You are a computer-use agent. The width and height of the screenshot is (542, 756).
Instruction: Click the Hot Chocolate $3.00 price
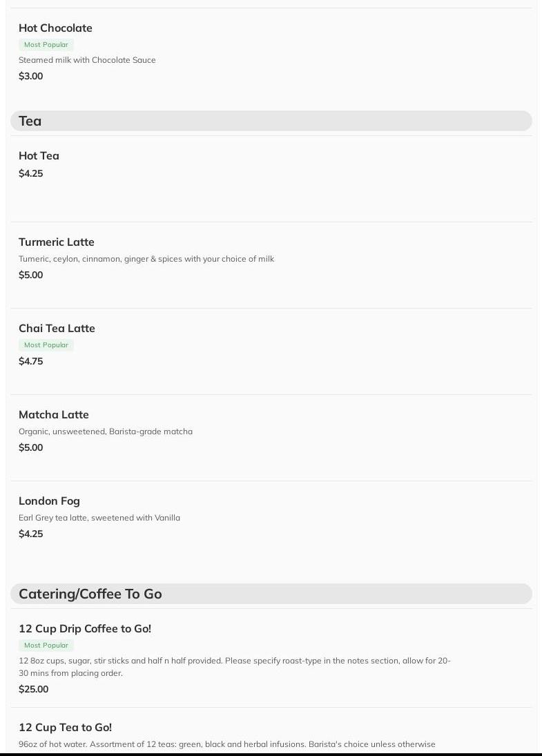[30, 77]
